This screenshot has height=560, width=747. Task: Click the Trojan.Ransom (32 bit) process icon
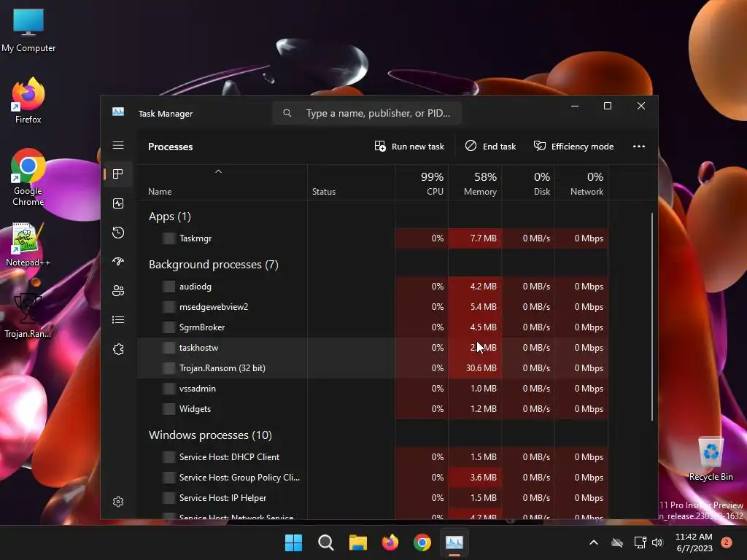pyautogui.click(x=169, y=368)
